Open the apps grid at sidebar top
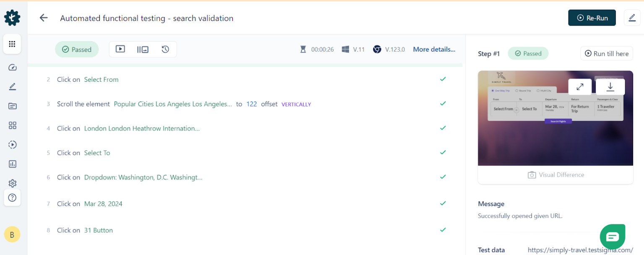Image resolution: width=644 pixels, height=255 pixels. [x=12, y=44]
